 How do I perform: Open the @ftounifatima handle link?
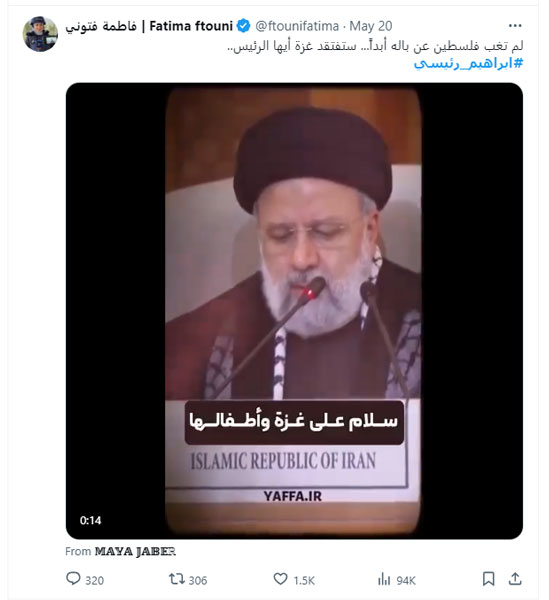tap(297, 26)
